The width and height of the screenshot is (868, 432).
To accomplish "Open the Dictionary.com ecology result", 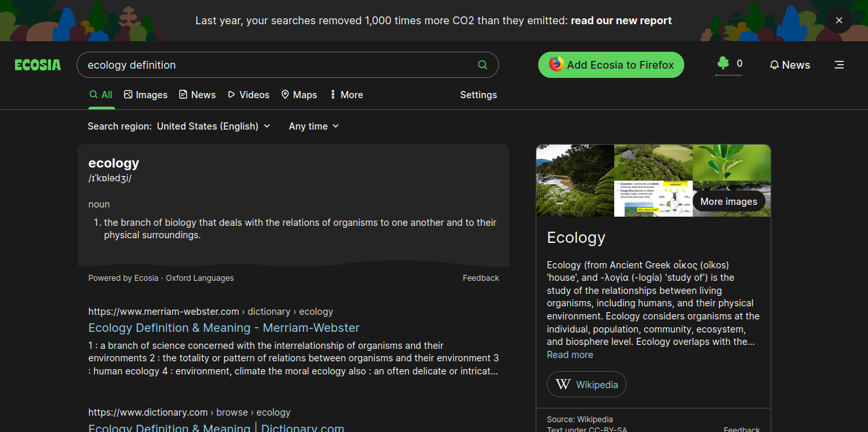I will 216,428.
